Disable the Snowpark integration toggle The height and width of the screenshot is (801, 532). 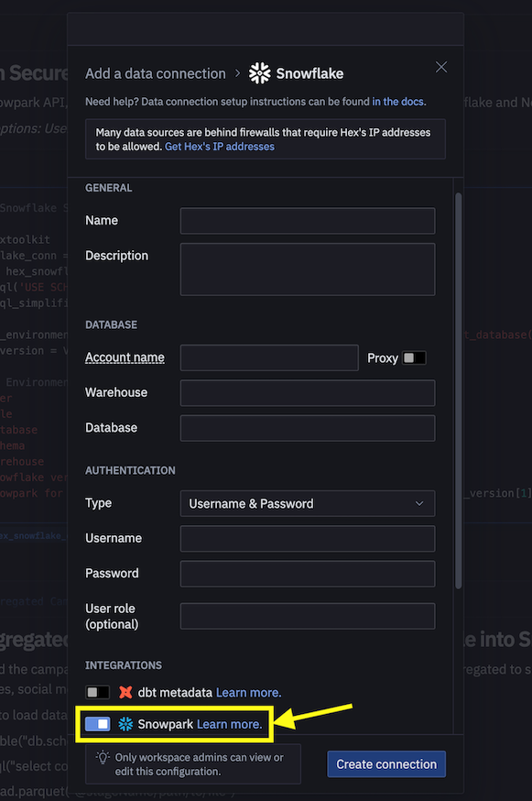(97, 724)
